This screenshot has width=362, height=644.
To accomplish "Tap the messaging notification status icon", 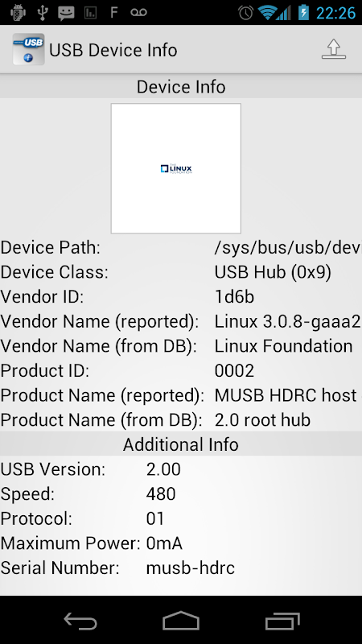I will pyautogui.click(x=66, y=13).
